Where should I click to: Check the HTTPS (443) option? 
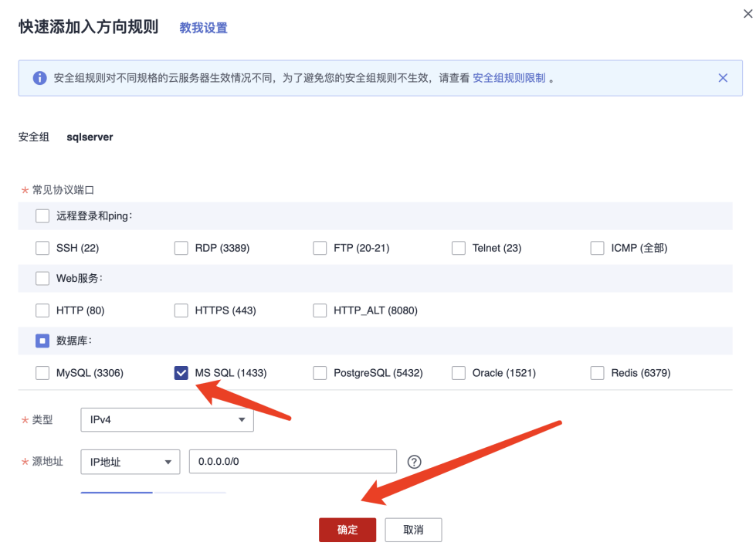tap(181, 310)
